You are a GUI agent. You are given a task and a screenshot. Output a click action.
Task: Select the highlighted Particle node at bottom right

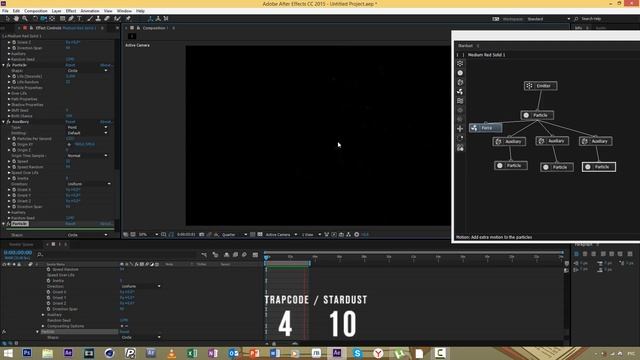click(599, 167)
